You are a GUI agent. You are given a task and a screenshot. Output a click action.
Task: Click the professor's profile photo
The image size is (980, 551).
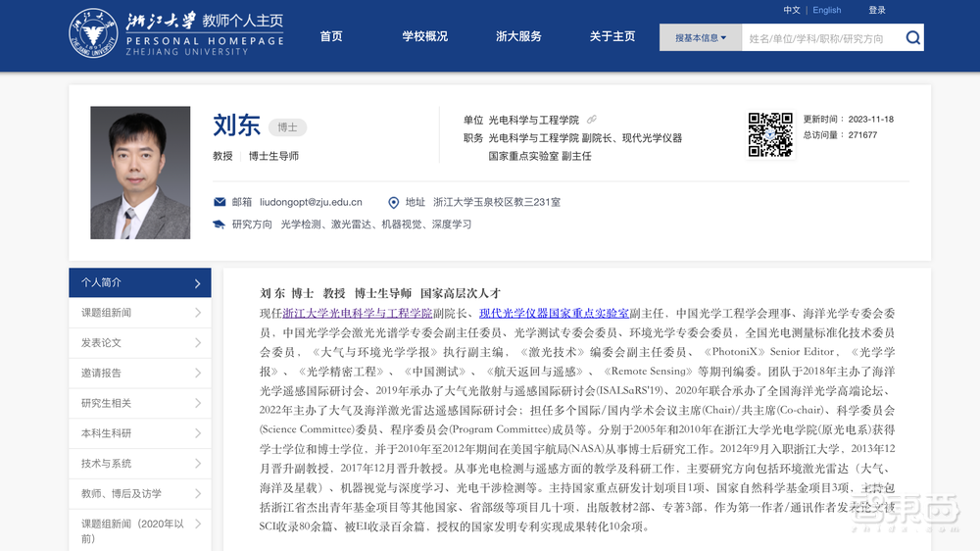click(x=140, y=173)
